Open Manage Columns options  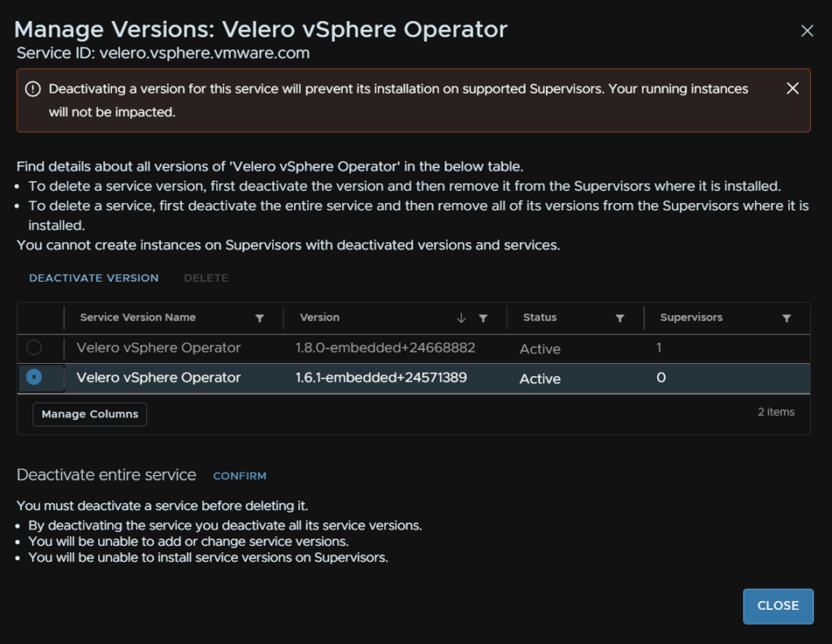coord(89,414)
